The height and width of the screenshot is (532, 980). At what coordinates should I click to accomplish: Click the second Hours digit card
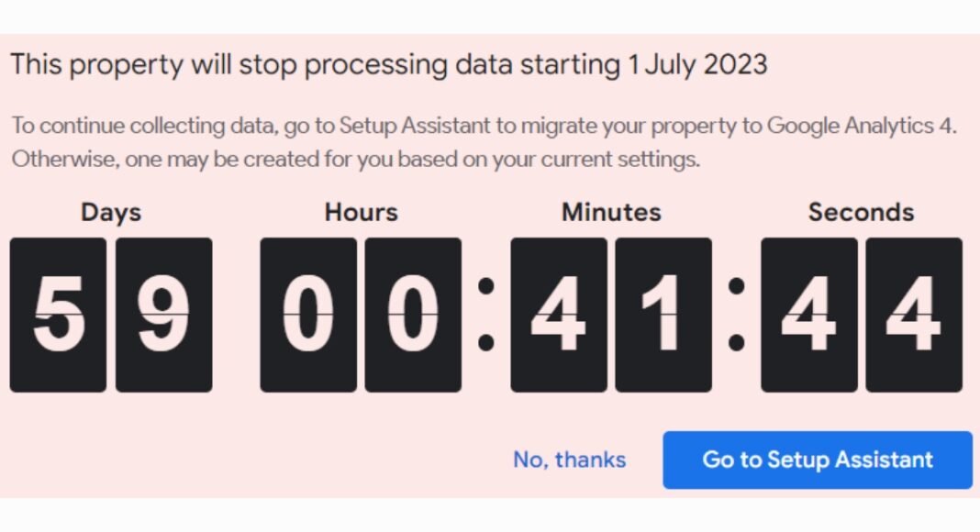click(413, 315)
